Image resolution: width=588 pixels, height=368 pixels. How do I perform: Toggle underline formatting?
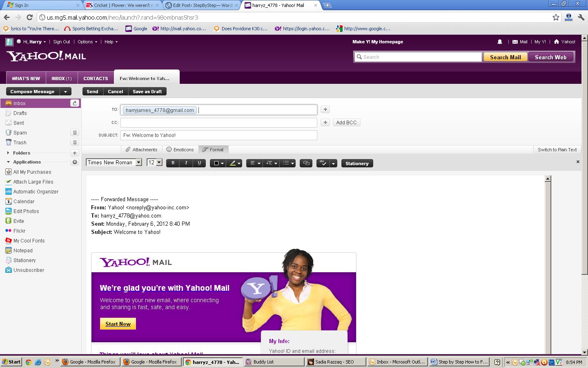point(199,163)
